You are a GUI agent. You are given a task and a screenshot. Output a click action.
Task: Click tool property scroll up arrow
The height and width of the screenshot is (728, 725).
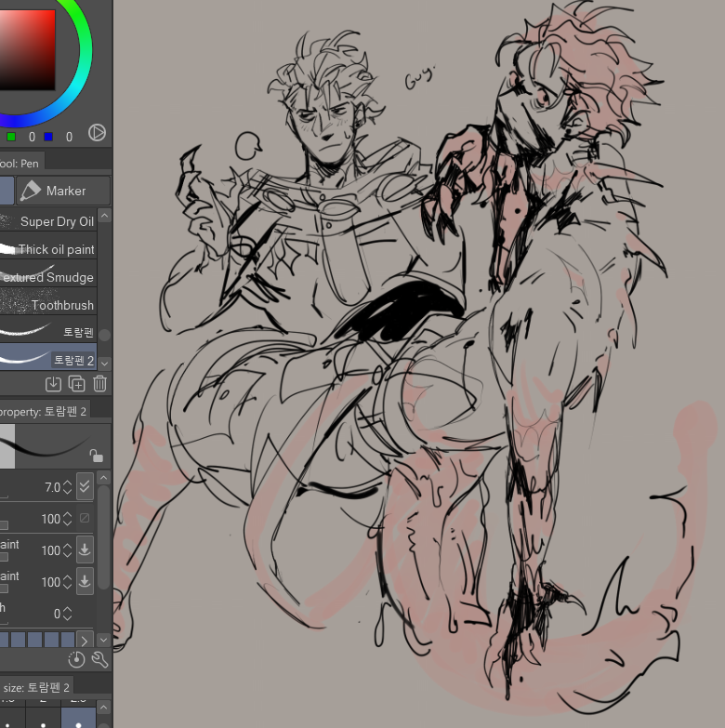tap(104, 478)
